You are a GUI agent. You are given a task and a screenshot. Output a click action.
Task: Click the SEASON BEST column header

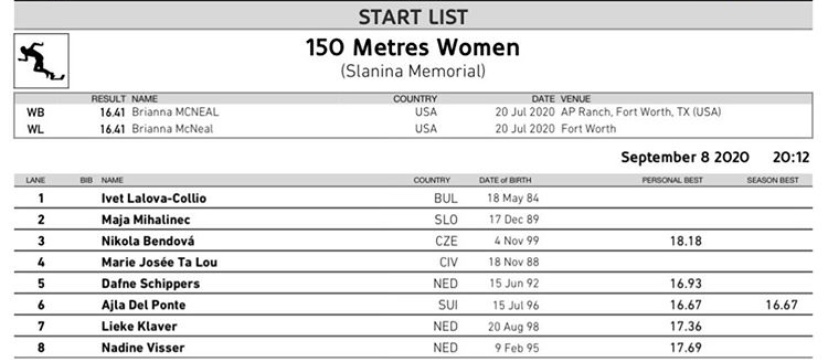tap(773, 181)
